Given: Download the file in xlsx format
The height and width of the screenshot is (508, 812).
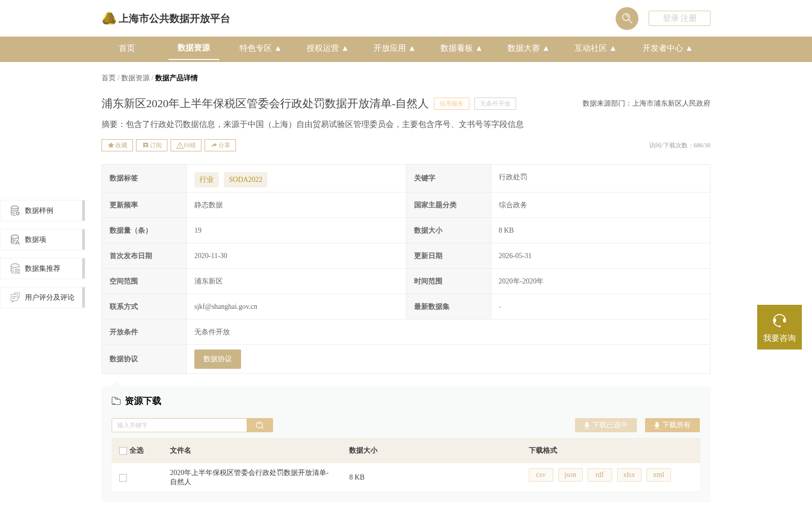Looking at the screenshot, I should (629, 475).
